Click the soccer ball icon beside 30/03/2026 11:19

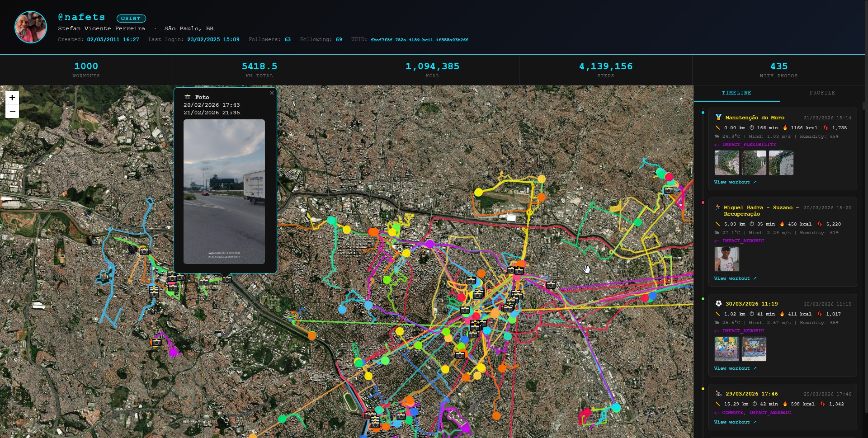[718, 304]
